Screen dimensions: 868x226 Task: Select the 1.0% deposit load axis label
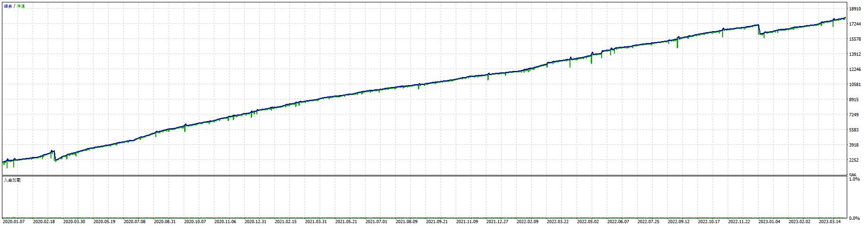854,180
